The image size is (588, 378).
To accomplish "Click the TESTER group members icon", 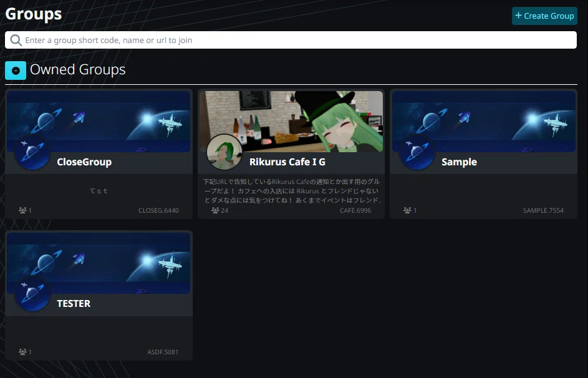I will (22, 352).
